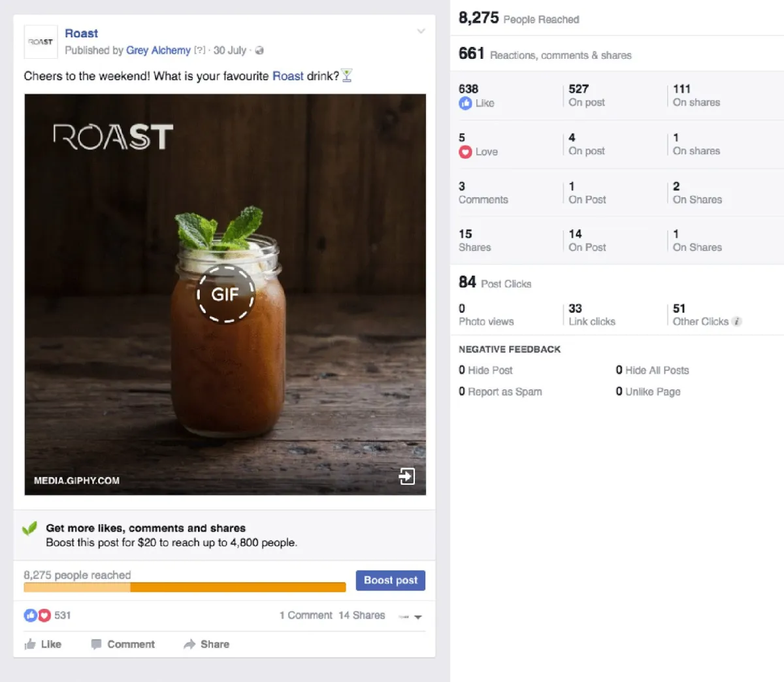Click the green leaf boost suggestion icon
The width and height of the screenshot is (784, 682).
[x=29, y=528]
